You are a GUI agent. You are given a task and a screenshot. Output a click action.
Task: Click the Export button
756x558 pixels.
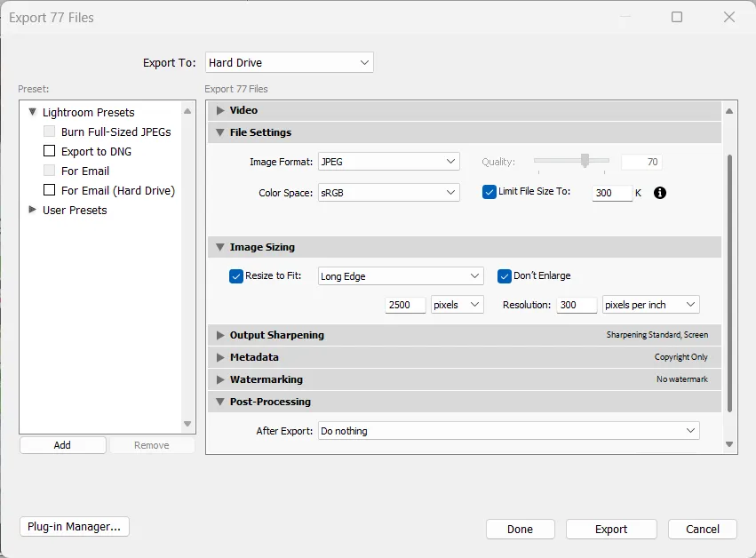pyautogui.click(x=611, y=529)
